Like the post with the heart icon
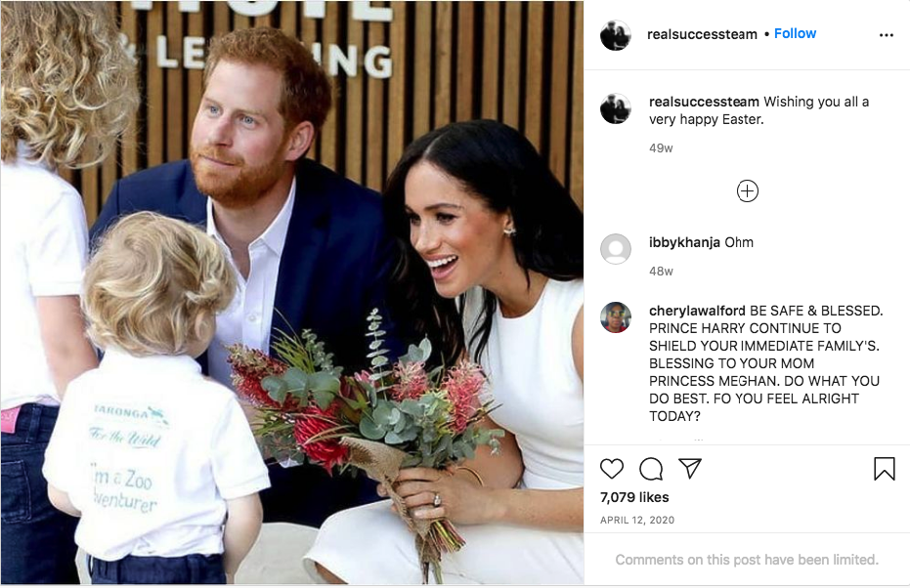 pyautogui.click(x=612, y=469)
